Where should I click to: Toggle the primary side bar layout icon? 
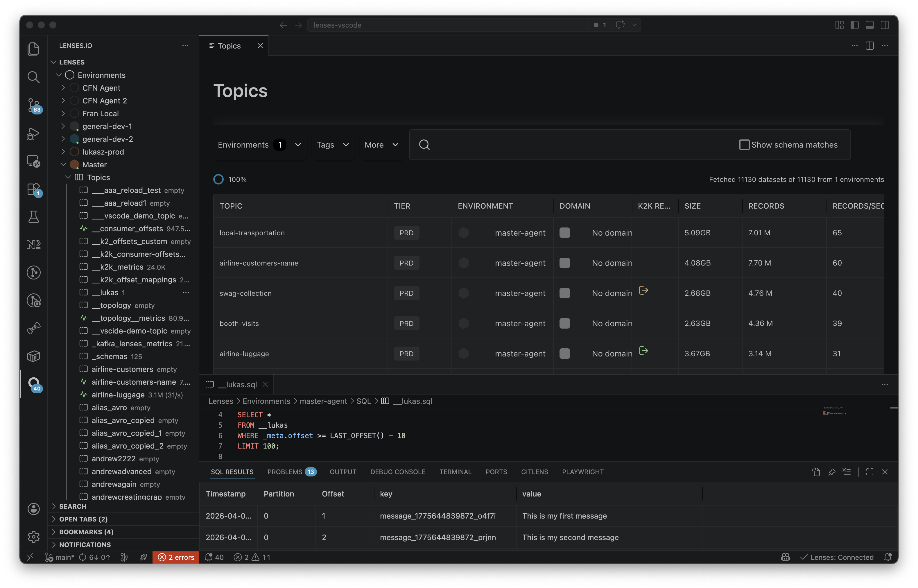click(x=854, y=25)
